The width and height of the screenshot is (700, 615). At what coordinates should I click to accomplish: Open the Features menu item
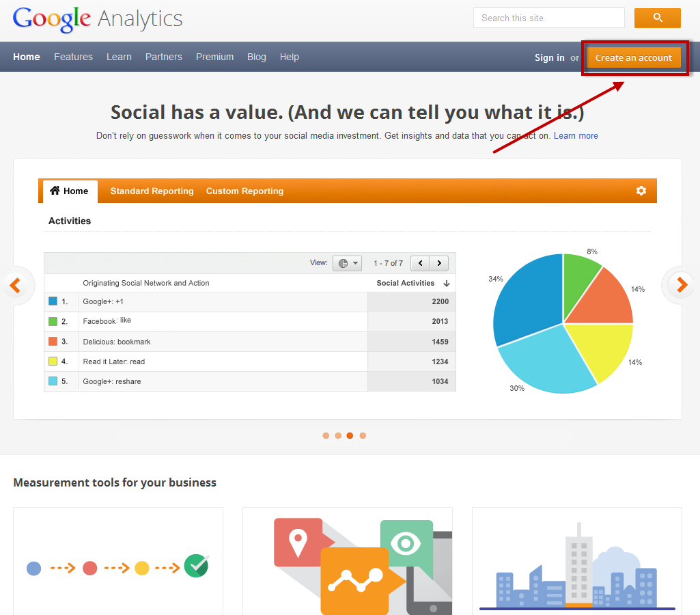coord(73,57)
